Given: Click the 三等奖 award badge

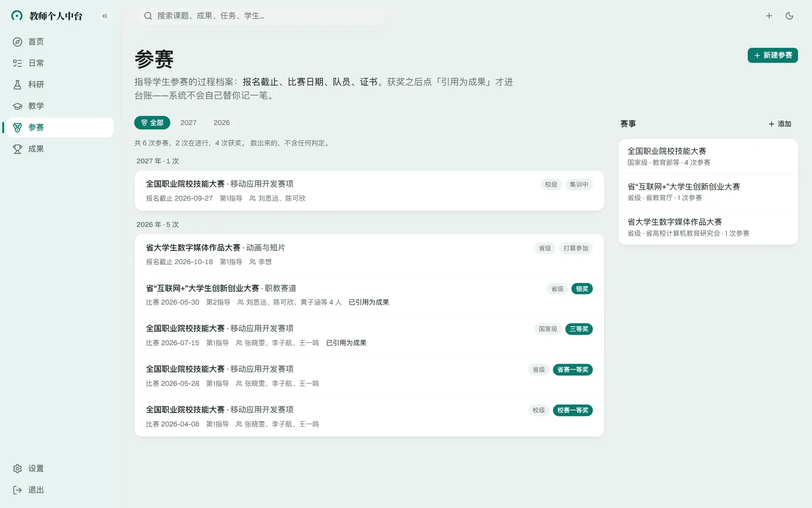Looking at the screenshot, I should click(579, 329).
